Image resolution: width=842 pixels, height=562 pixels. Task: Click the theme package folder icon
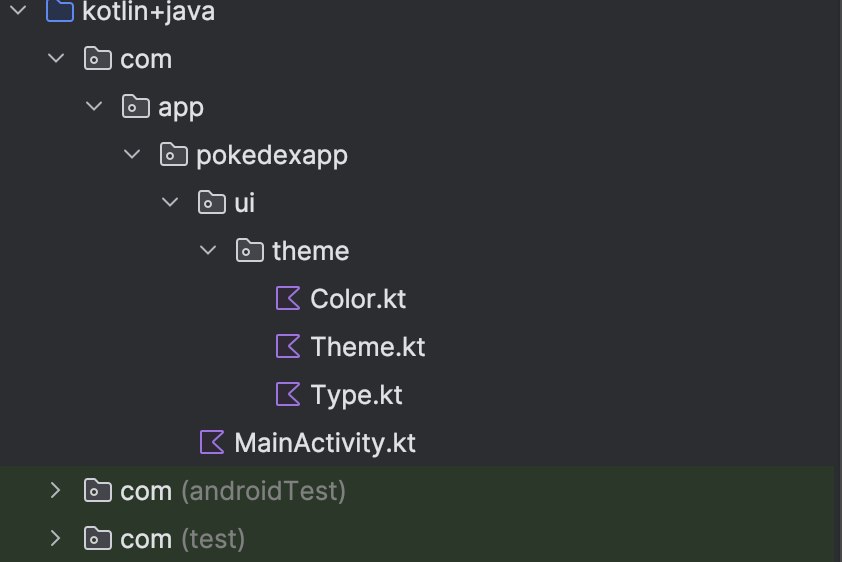pyautogui.click(x=249, y=250)
